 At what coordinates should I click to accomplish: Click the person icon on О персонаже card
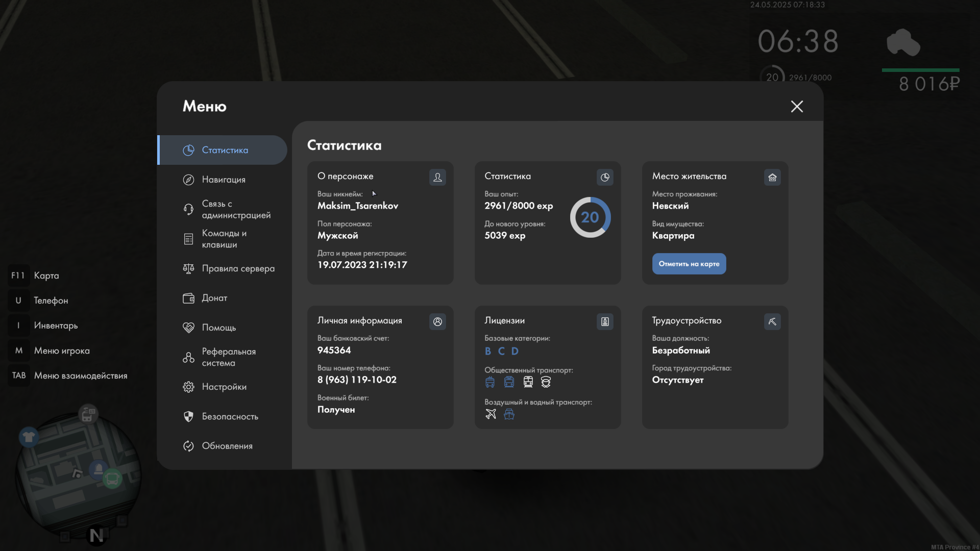[437, 177]
